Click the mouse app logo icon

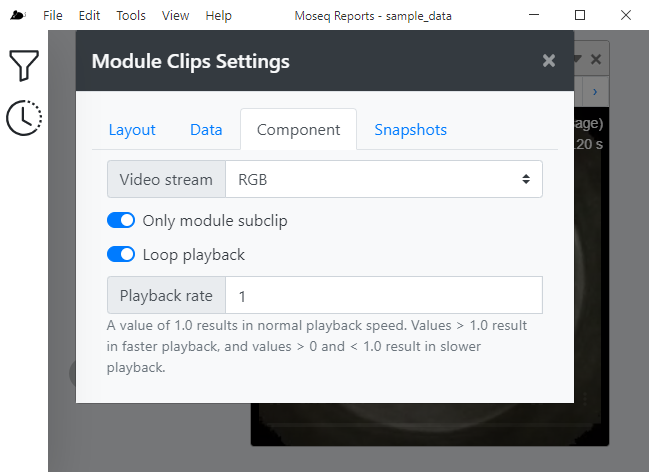point(18,15)
